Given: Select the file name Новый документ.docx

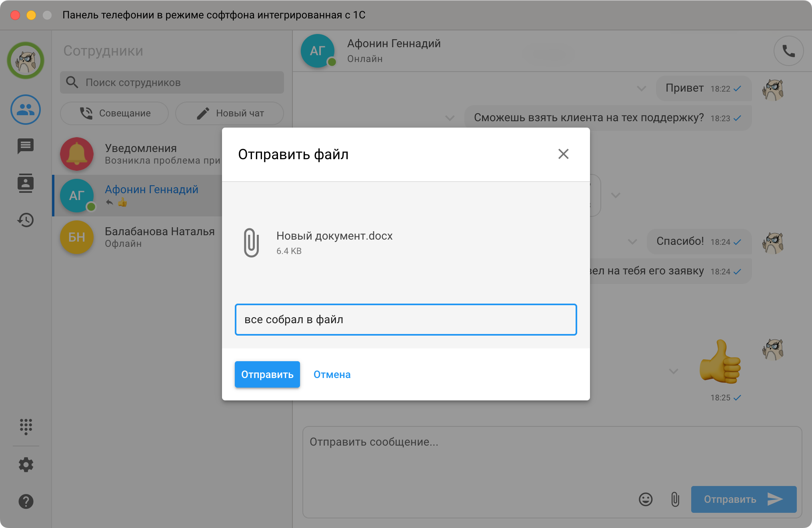Looking at the screenshot, I should coord(334,236).
